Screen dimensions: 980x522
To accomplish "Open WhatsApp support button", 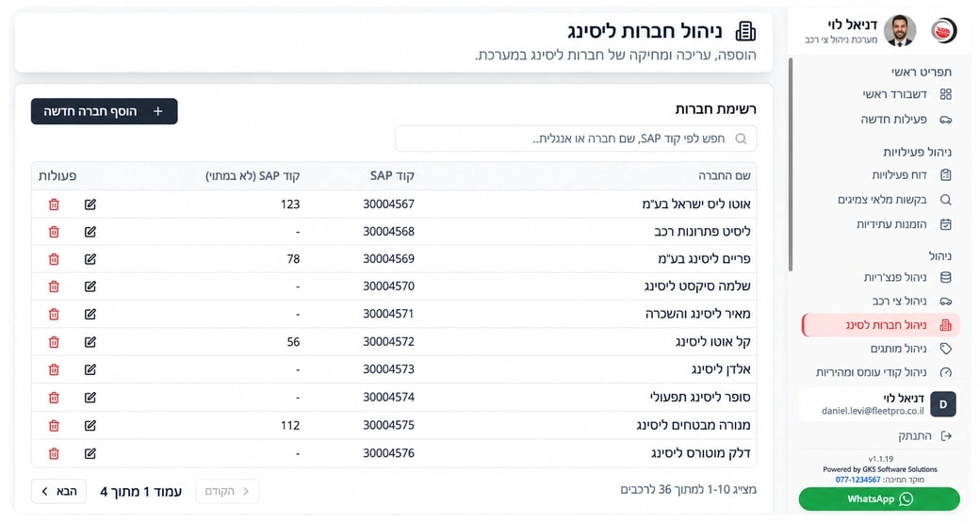I will click(879, 498).
